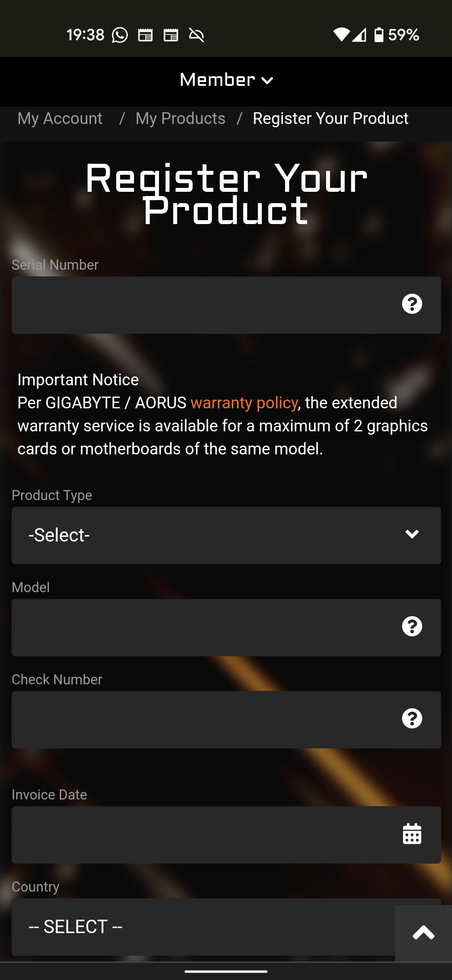
Task: Tap the Model field help icon
Action: [x=412, y=627]
